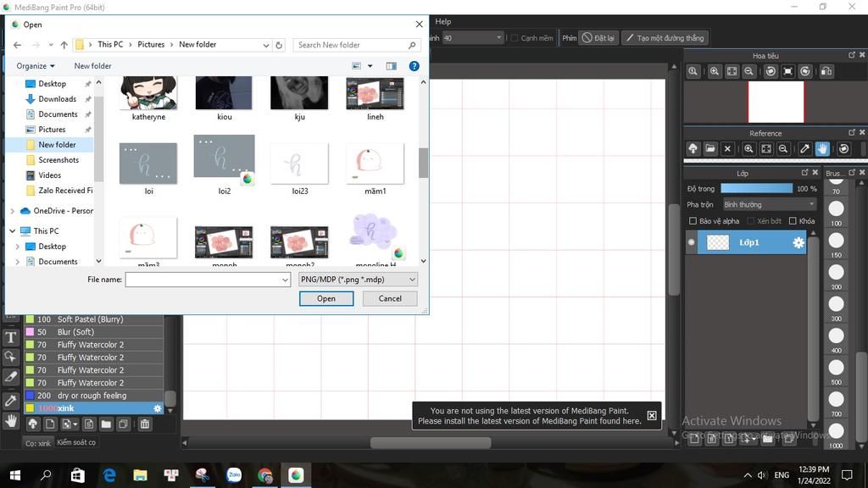
Task: Dismiss MediBang update notification
Action: [x=652, y=415]
